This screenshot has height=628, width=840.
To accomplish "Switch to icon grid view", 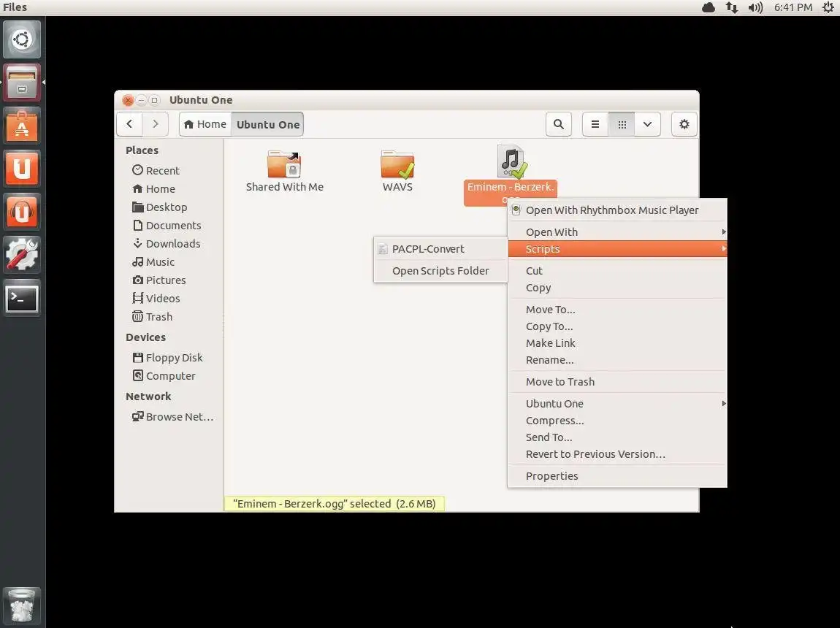I will 622,124.
